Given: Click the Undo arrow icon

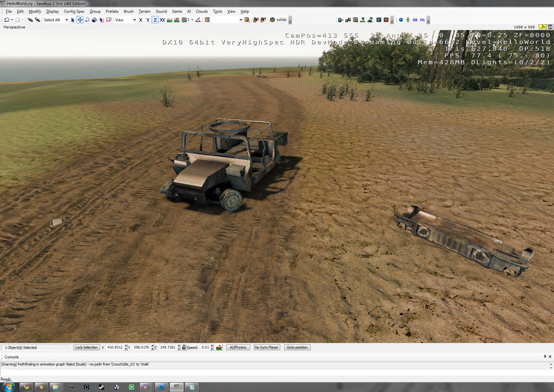Looking at the screenshot, I should [7, 20].
